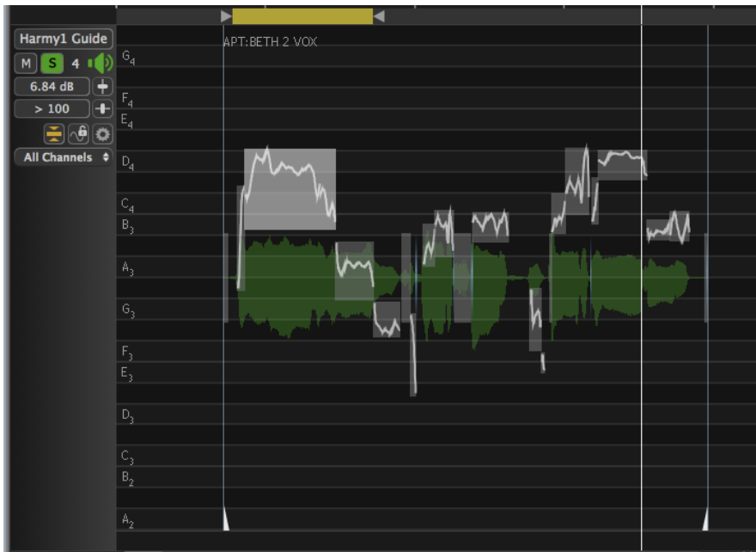
Task: Select the APT:BETH 2 VOX region label
Action: 270,42
